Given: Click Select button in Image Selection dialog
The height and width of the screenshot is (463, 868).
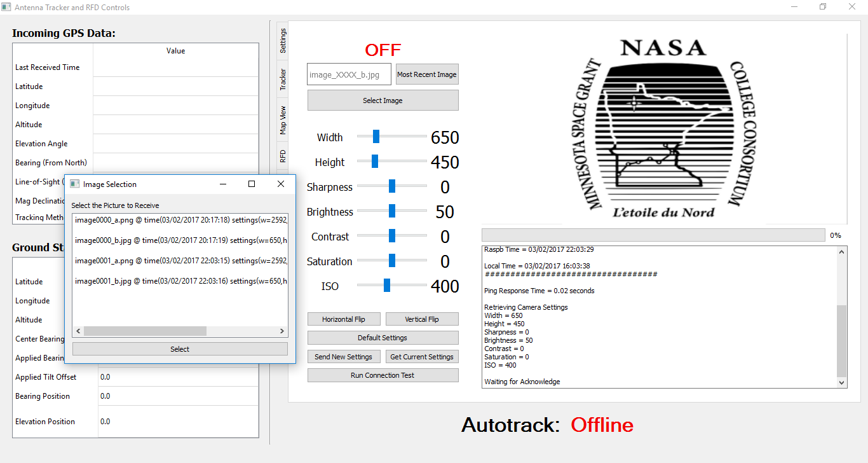Looking at the screenshot, I should pos(180,349).
